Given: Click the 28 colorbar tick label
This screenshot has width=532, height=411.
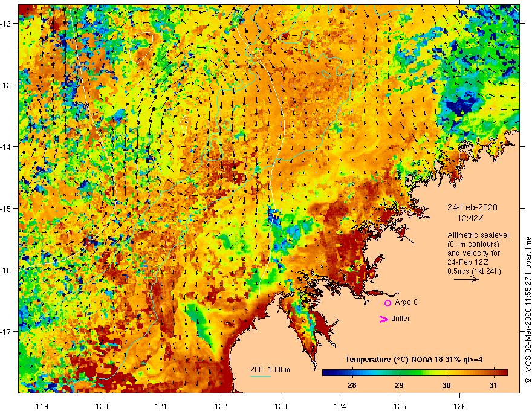Looking at the screenshot, I should 352,386.
